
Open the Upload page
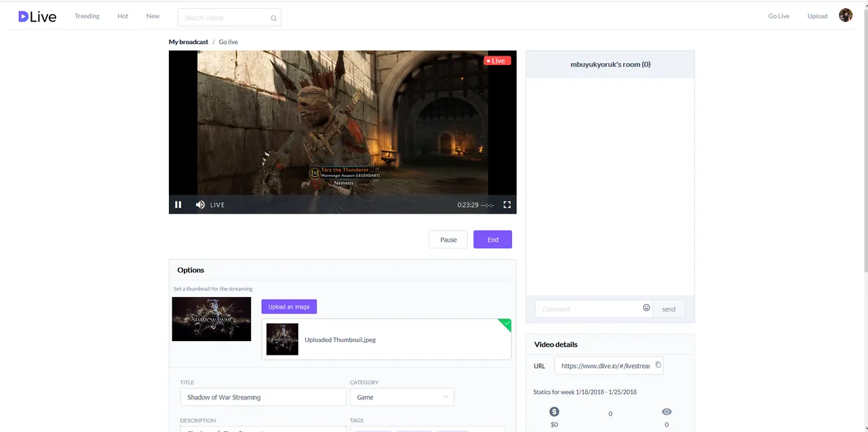817,16
